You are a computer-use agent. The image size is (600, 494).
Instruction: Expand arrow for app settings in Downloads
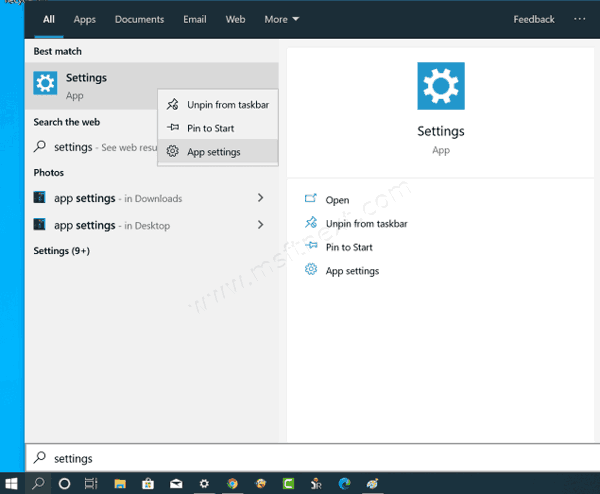click(x=261, y=198)
